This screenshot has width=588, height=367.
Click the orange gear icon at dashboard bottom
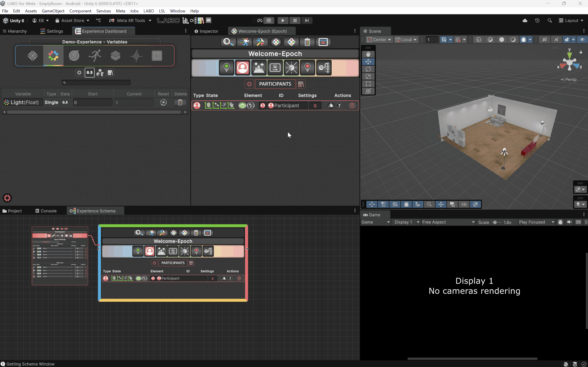click(x=7, y=198)
